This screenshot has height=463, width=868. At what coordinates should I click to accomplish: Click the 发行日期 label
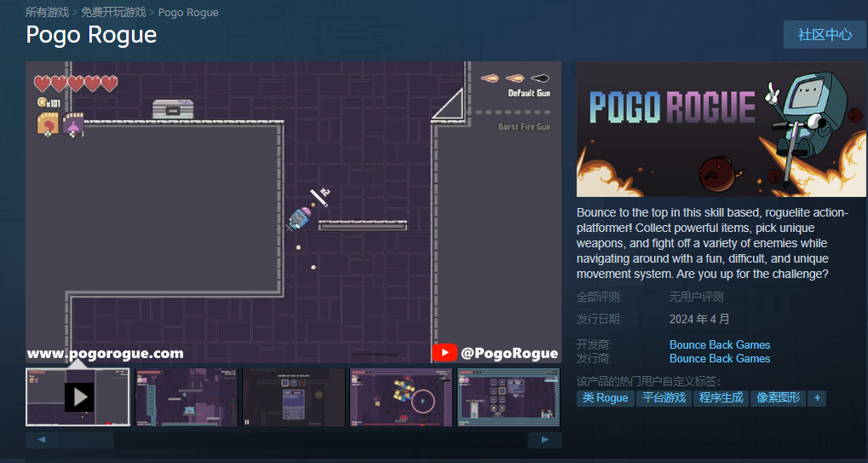point(599,319)
